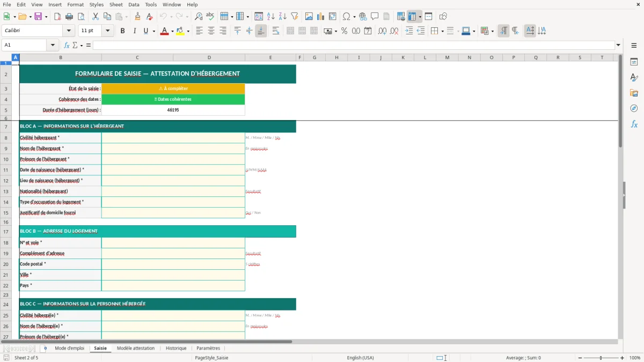Open sidebar Styles panel icon

pyautogui.click(x=634, y=77)
